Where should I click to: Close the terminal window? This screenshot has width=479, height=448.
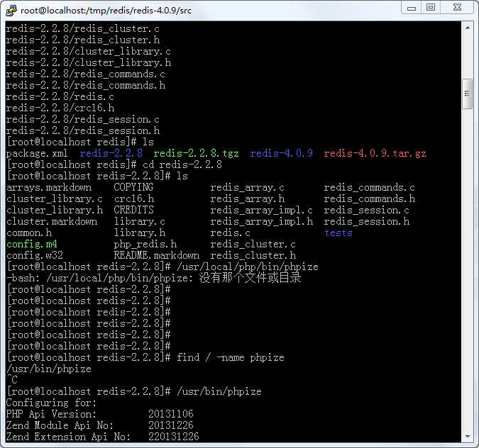(x=457, y=8)
